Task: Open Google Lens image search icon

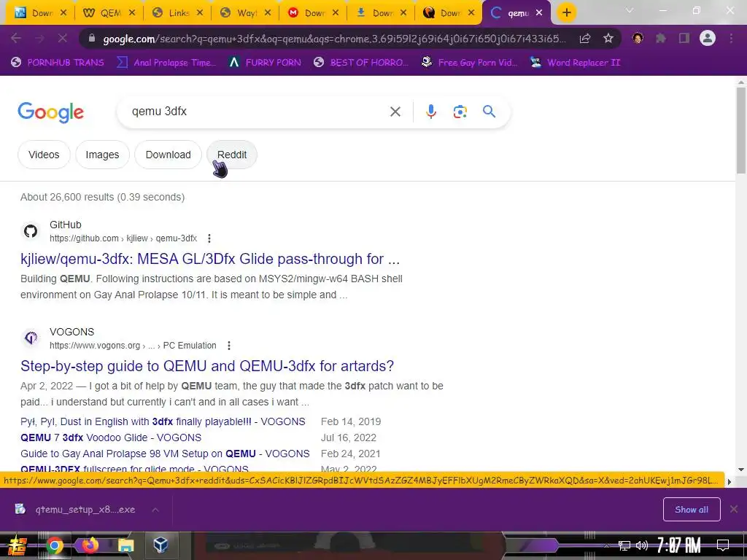Action: [x=460, y=112]
